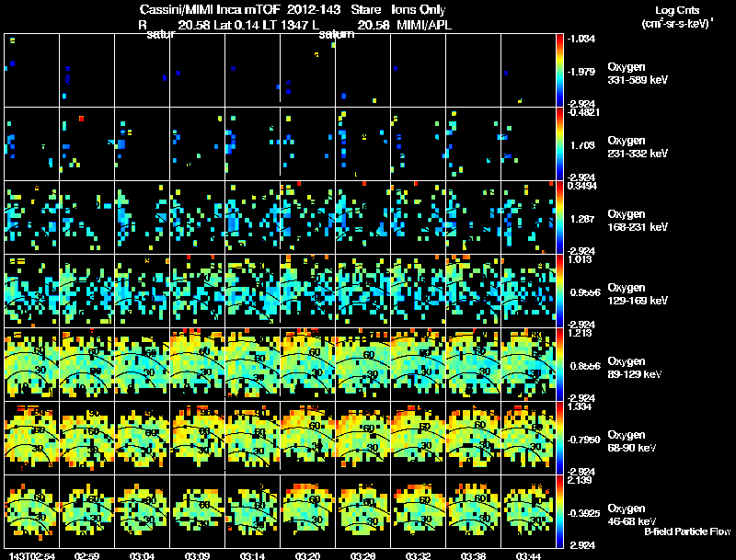
Task: Click the Oxygen 46-68 keV label
Action: 632,515
